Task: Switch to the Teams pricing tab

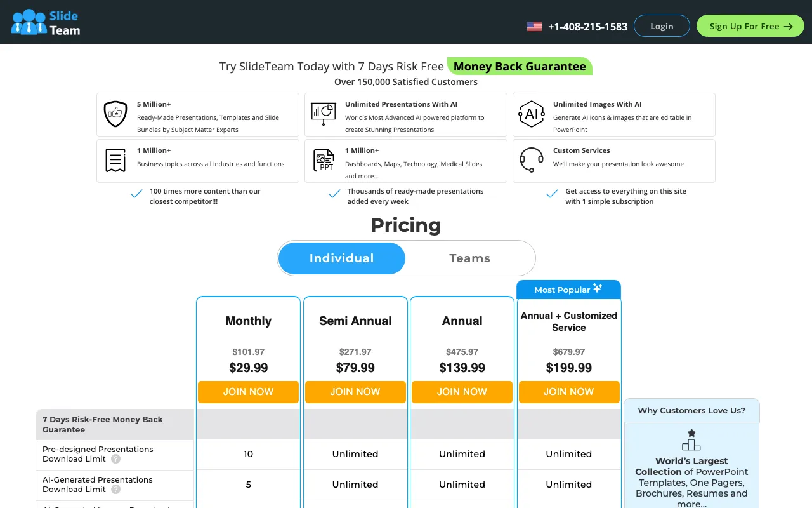Action: tap(470, 258)
